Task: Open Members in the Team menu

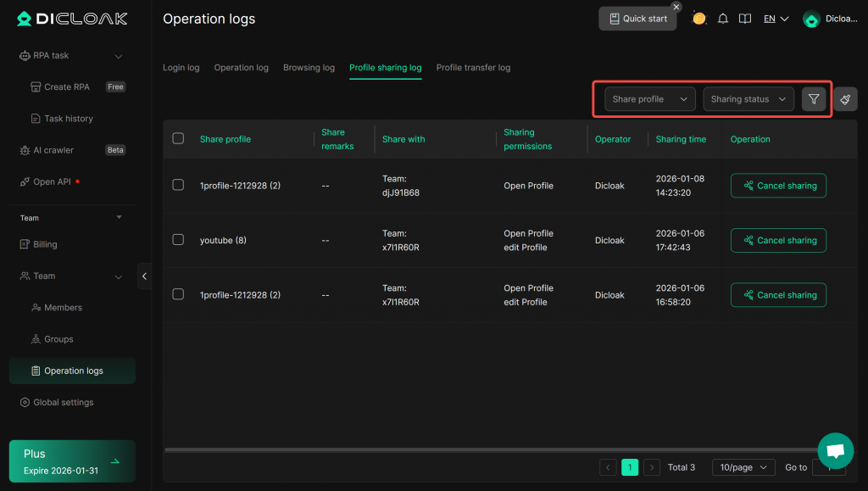Action: click(x=63, y=308)
